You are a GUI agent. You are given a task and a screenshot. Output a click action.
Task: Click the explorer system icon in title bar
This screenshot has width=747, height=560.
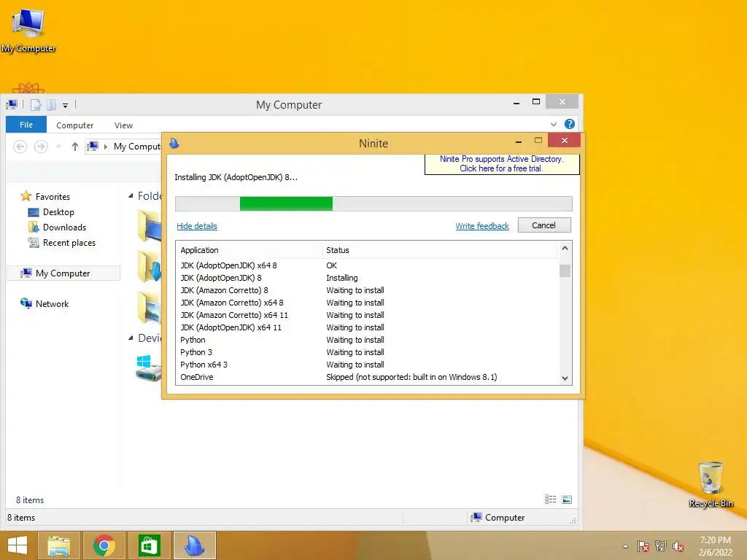[x=12, y=105]
